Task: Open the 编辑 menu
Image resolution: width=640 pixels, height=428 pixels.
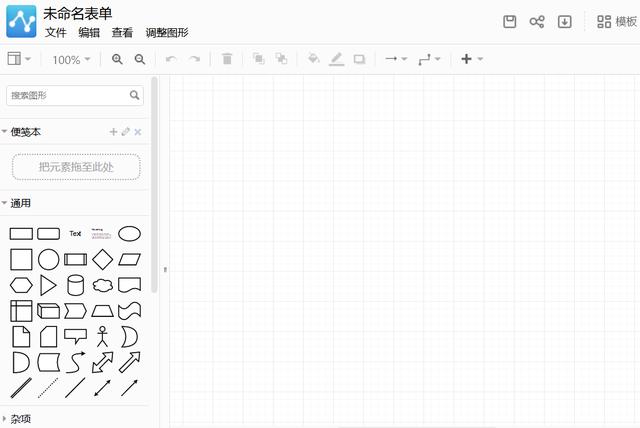Action: coord(89,32)
